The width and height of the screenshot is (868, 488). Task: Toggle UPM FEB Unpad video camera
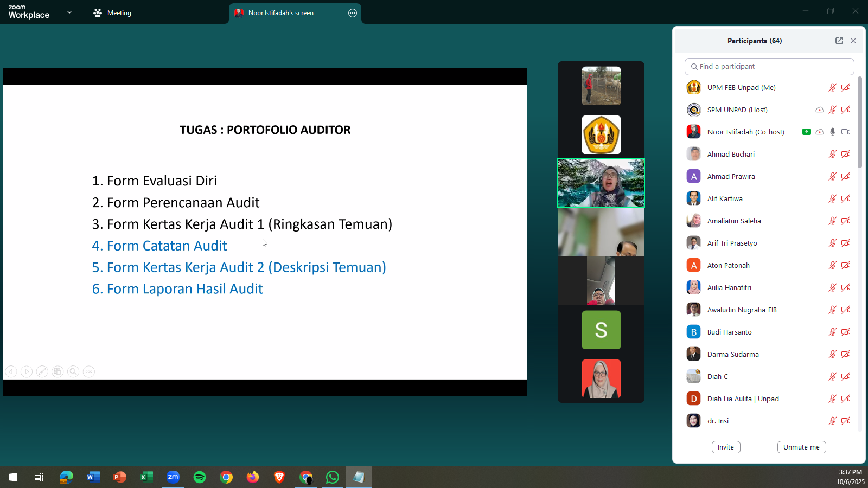846,87
